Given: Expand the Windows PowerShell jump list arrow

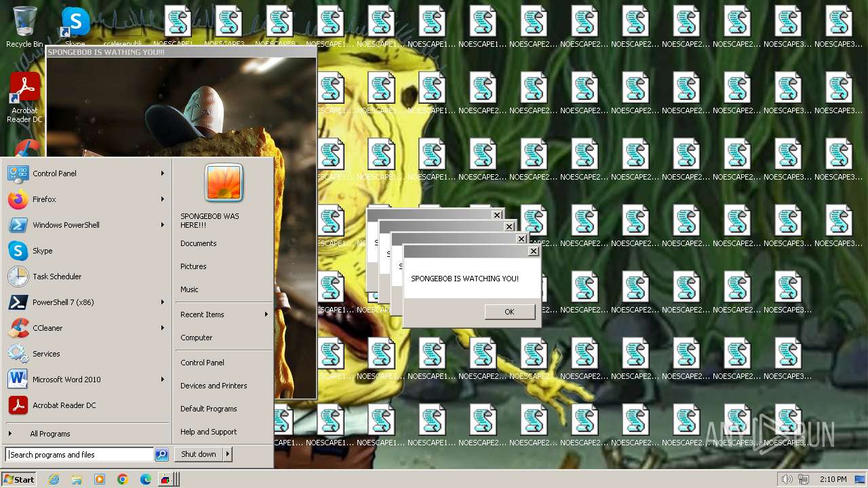Looking at the screenshot, I should tap(163, 225).
